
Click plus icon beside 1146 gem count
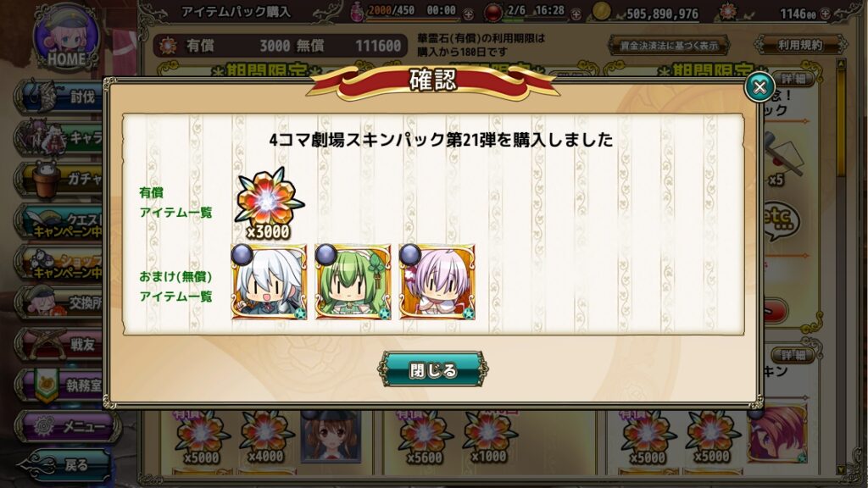826,14
